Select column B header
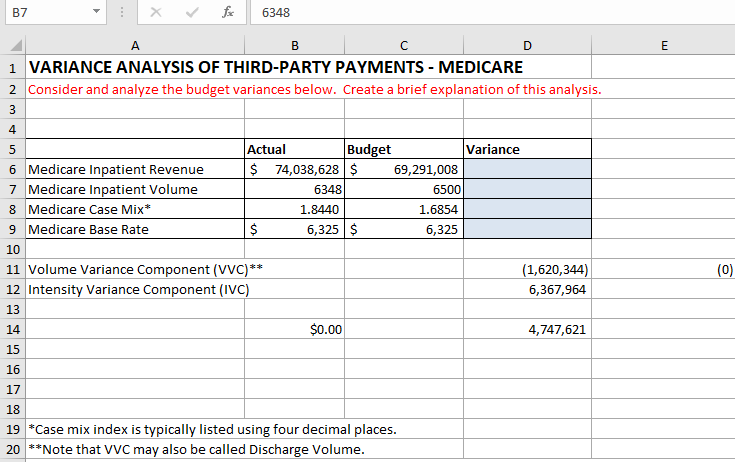The image size is (735, 462). tap(294, 45)
